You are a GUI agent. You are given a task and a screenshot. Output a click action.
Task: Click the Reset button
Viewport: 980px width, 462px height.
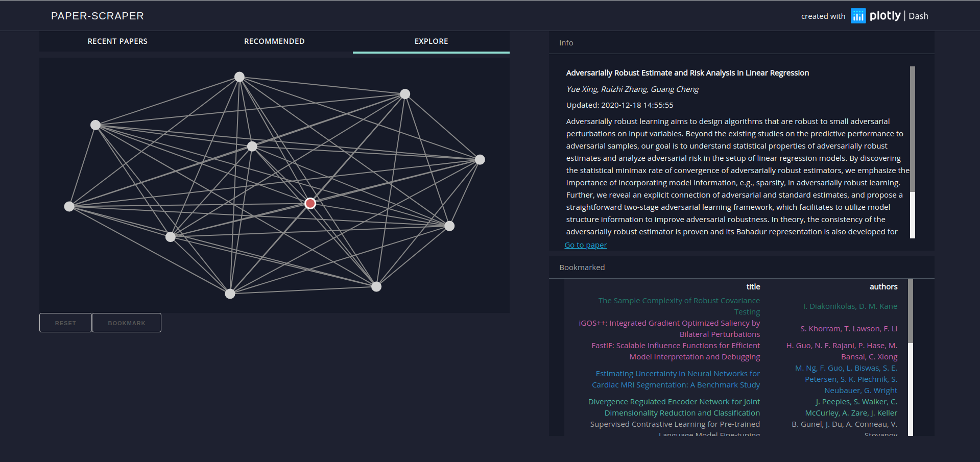(x=65, y=323)
